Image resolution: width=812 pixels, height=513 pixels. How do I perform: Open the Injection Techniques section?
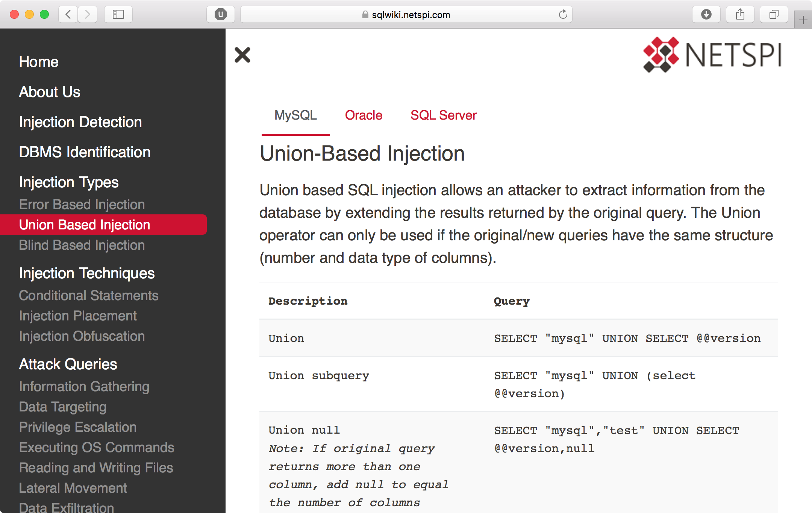click(87, 273)
